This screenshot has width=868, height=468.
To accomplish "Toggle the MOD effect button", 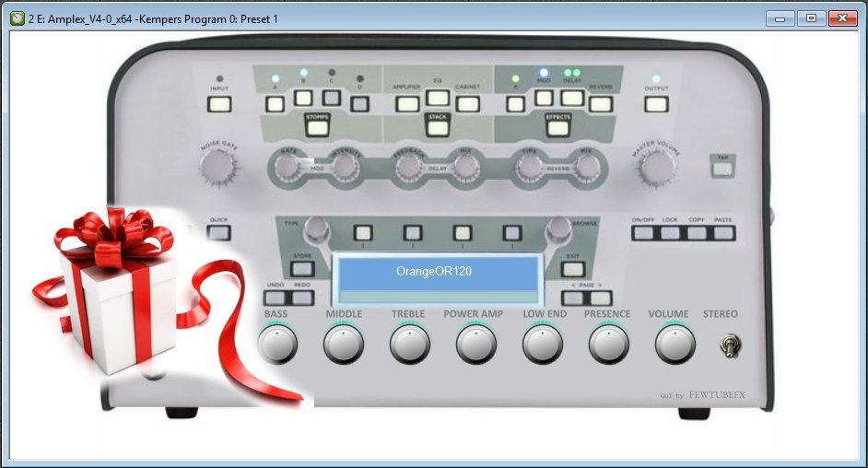I will 544,98.
